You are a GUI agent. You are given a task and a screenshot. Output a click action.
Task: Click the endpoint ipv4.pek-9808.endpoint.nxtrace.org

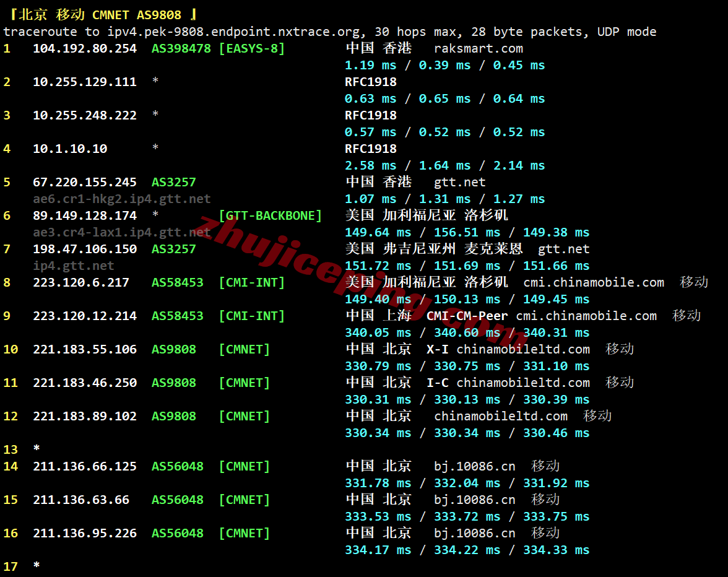point(233,32)
